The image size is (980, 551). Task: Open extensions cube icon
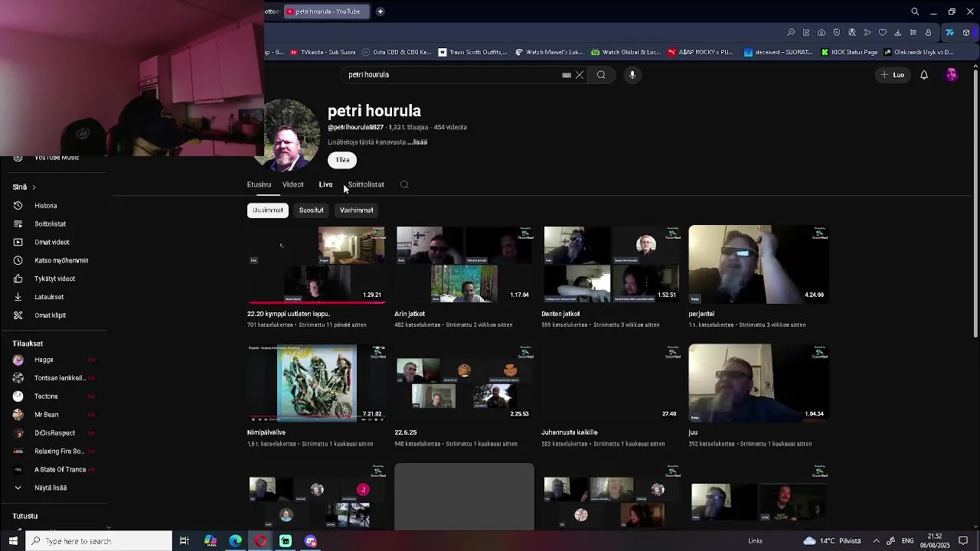[966, 32]
